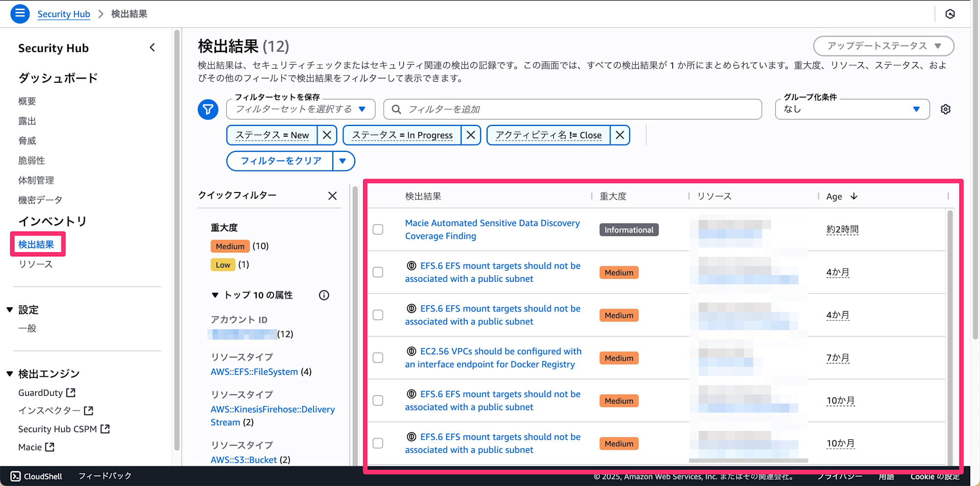Check the first EFS.6 finding aged 4か月
The image size is (980, 486).
pyautogui.click(x=378, y=272)
